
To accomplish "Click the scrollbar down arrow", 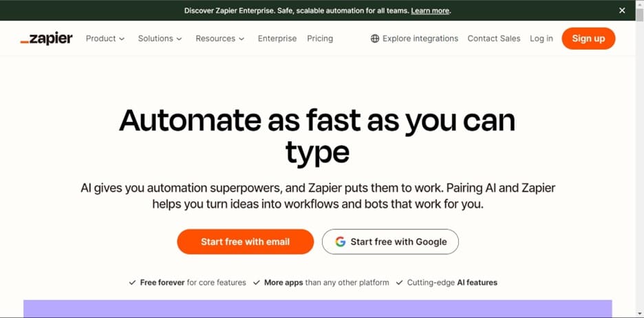I will [x=639, y=314].
